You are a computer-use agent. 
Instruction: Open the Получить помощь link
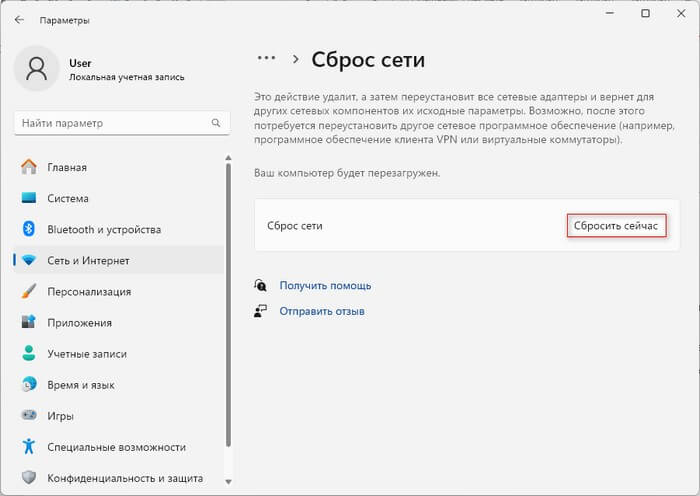325,285
